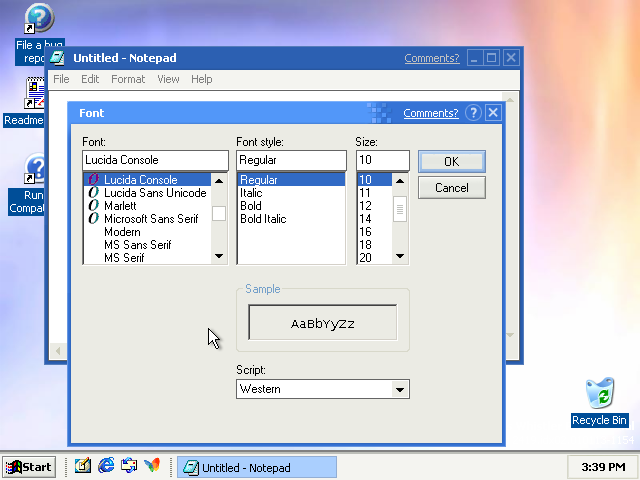
Task: Select size 12 in the size list
Action: [375, 206]
